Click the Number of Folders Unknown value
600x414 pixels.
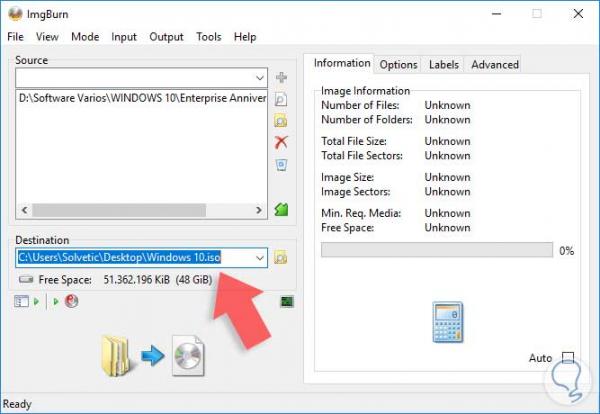[447, 120]
